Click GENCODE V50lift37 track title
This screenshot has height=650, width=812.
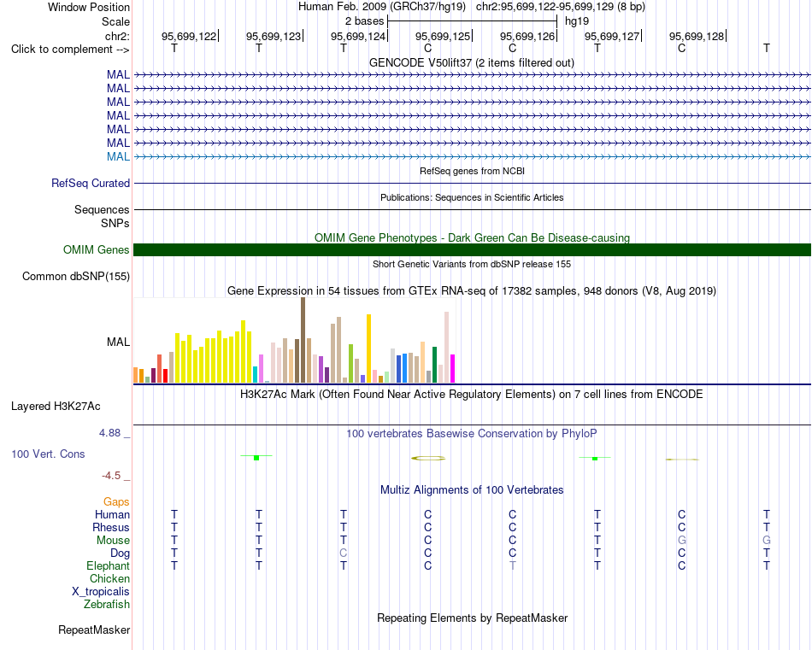(x=472, y=62)
